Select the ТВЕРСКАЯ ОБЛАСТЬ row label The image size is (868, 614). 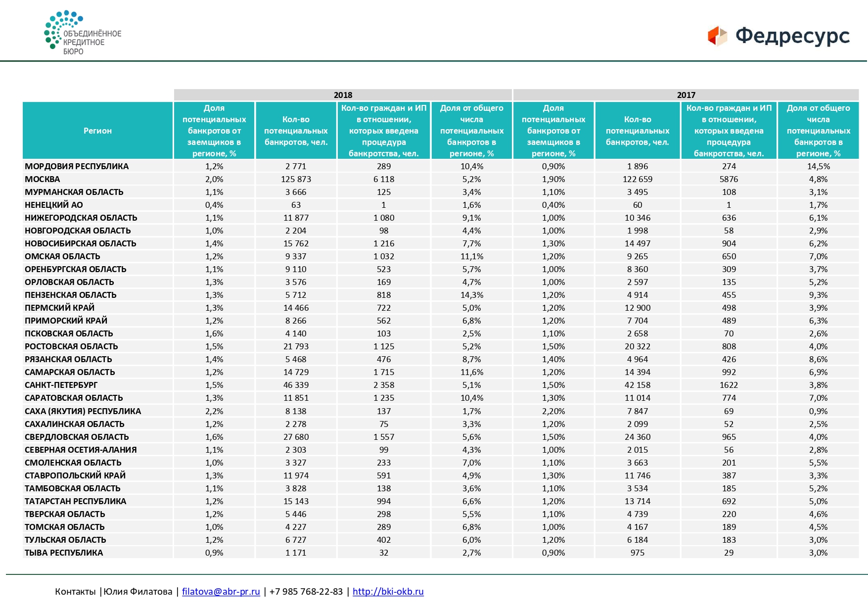(65, 514)
